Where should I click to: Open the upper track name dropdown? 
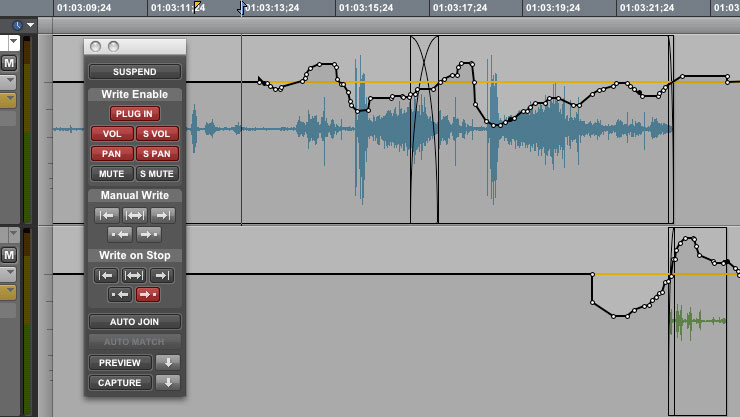(x=13, y=42)
